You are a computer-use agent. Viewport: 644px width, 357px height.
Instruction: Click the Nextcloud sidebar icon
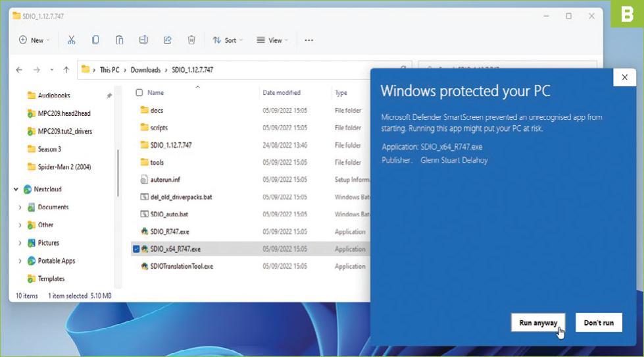point(28,189)
